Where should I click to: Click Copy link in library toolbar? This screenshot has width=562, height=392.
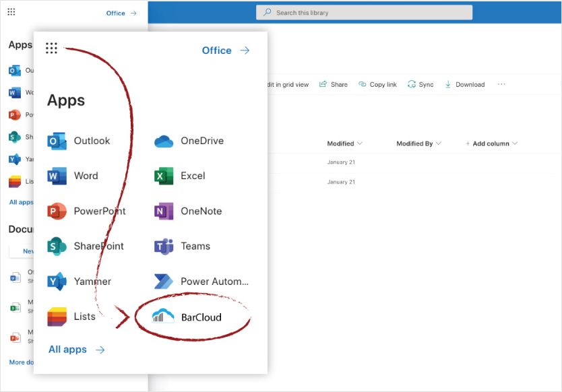pos(378,85)
